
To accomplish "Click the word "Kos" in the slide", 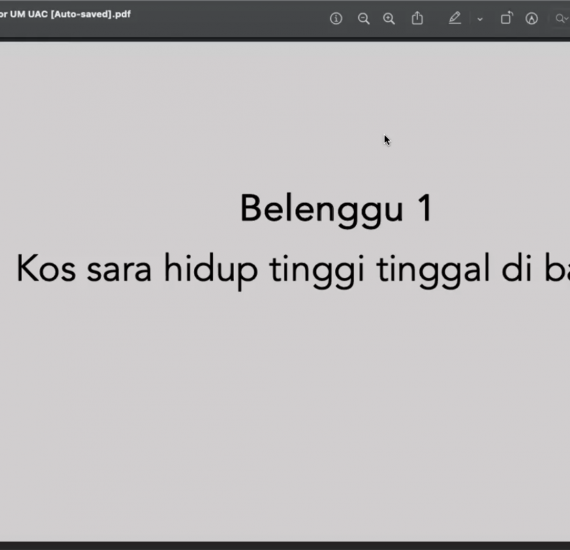I will point(46,268).
